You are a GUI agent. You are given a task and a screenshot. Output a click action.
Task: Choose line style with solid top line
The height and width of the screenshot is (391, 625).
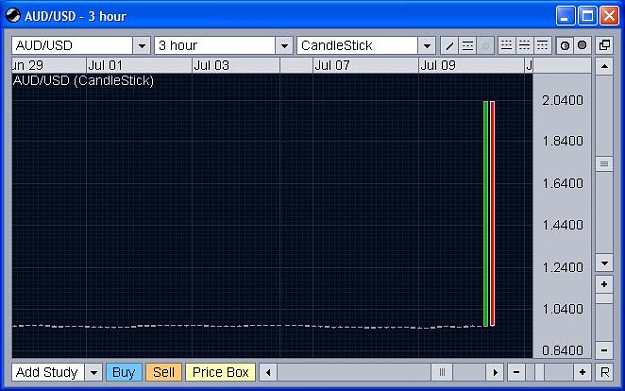point(542,46)
